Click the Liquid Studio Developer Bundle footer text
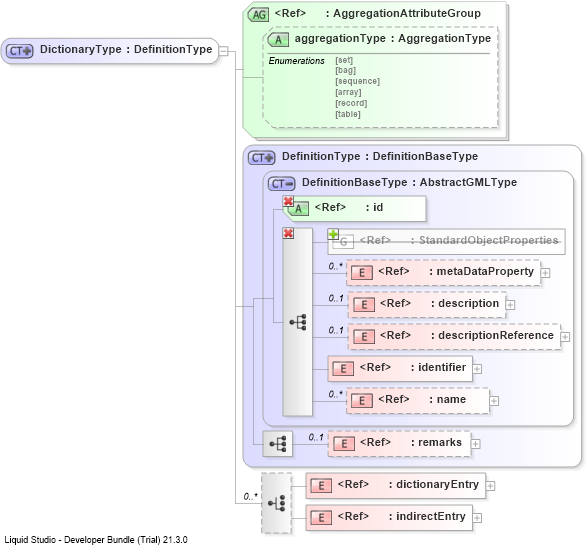 96,540
